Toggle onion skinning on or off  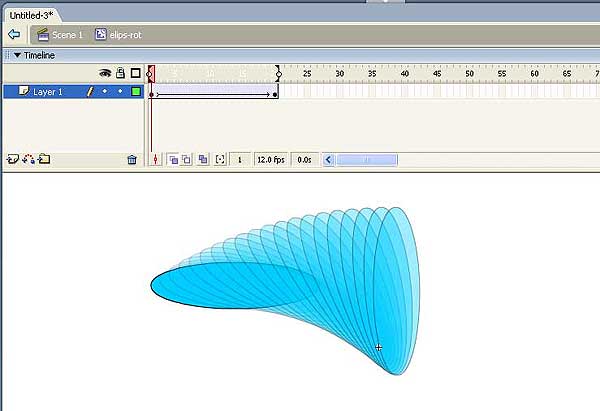[x=172, y=159]
